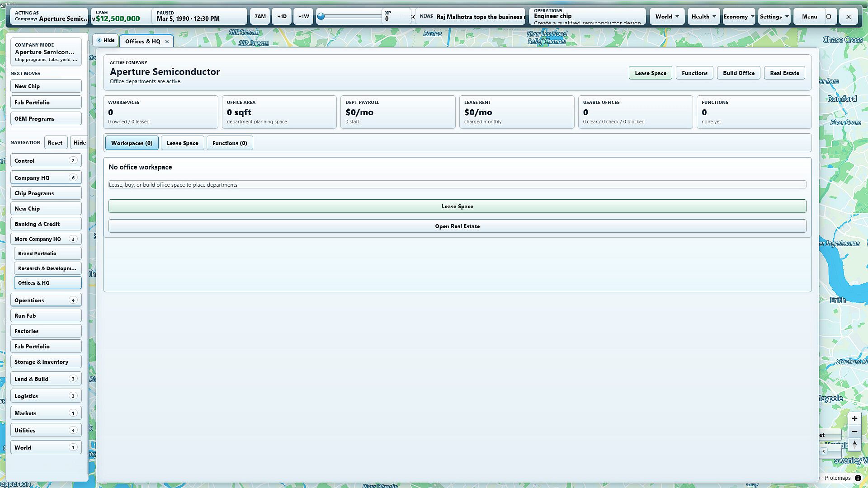The image size is (868, 488).
Task: Click the Office Area stat card
Action: [x=279, y=112]
